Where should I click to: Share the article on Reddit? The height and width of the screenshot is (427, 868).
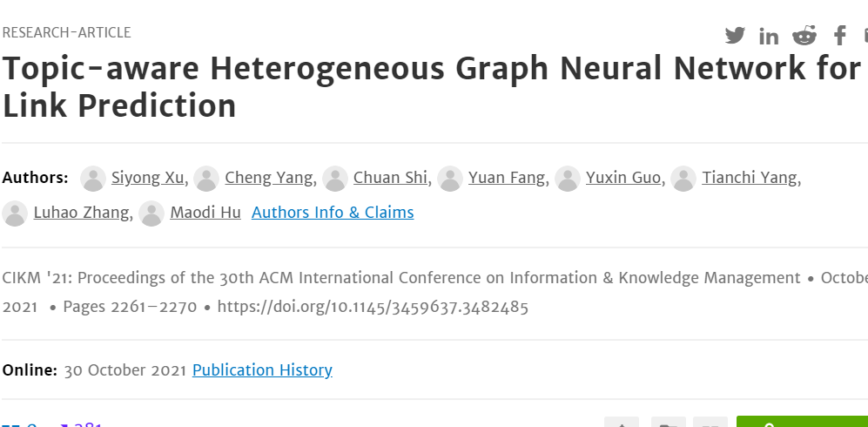point(804,36)
